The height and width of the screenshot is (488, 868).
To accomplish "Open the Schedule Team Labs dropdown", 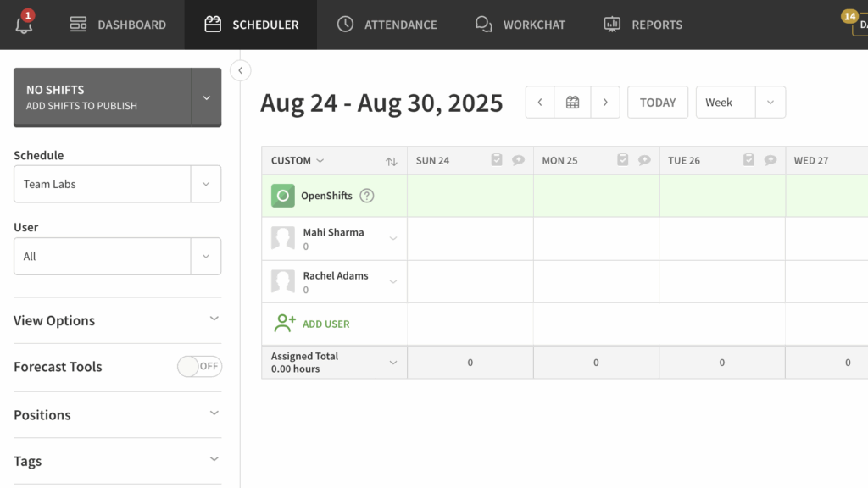I will [117, 184].
